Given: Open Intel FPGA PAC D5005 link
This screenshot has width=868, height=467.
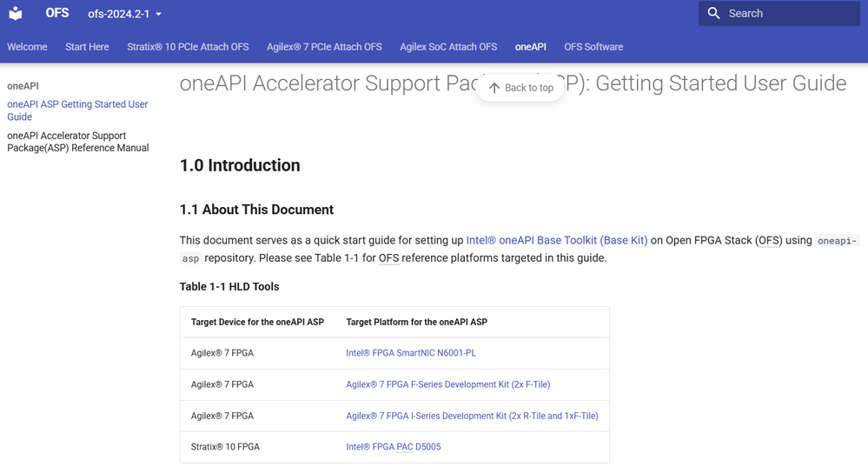Looking at the screenshot, I should pyautogui.click(x=393, y=446).
